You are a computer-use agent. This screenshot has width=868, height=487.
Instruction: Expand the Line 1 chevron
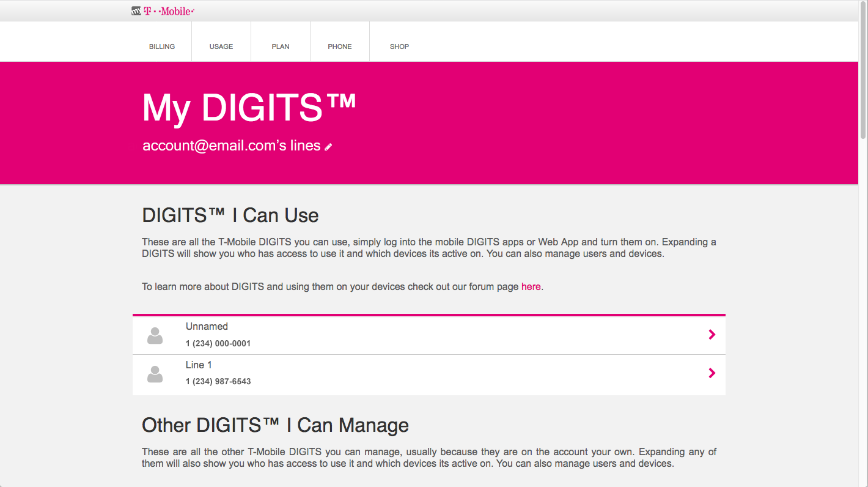[x=712, y=373]
